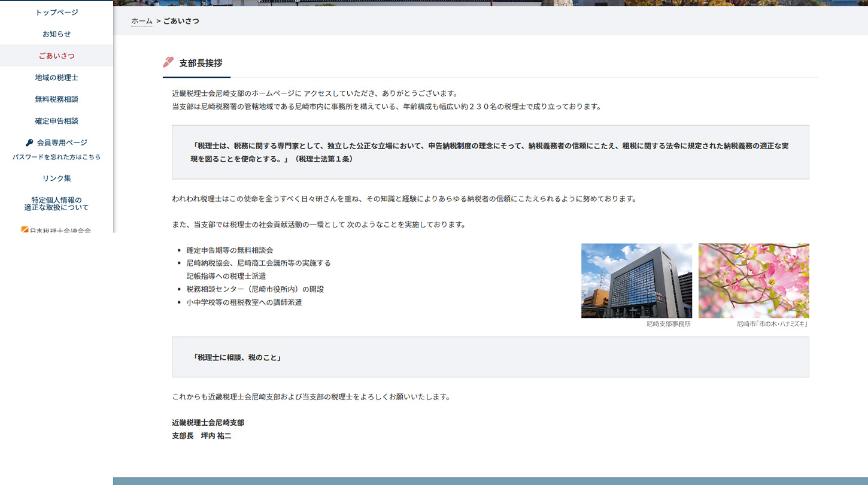This screenshot has height=485, width=868.
Task: Open 特定個人情報の適正な取扱について
Action: pos(56,204)
